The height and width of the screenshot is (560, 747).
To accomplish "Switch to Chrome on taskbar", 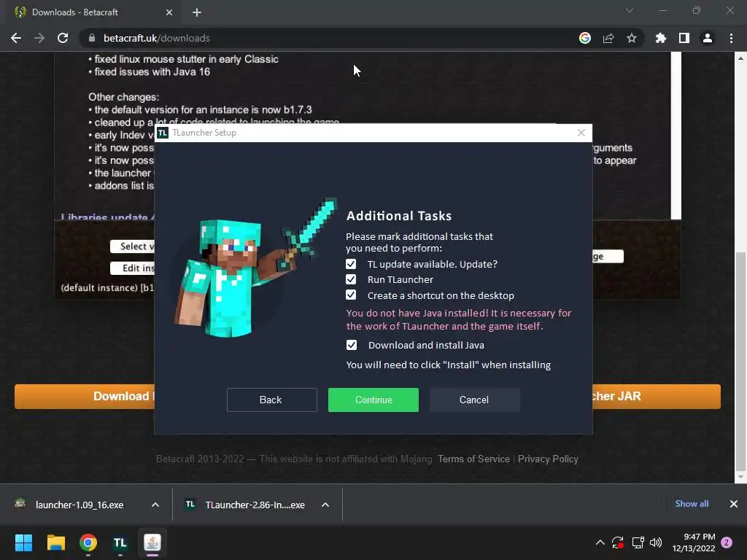I will click(88, 542).
